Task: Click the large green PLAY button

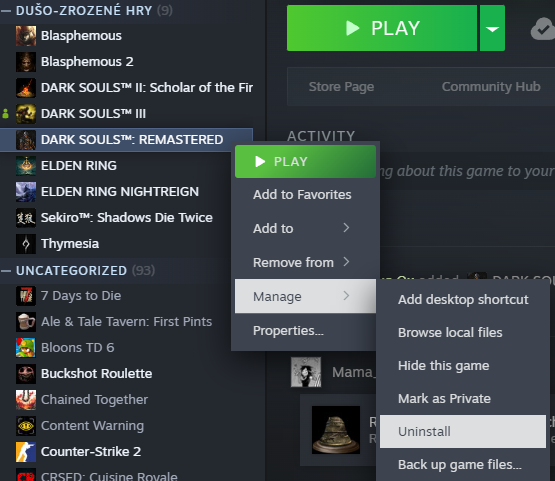Action: point(382,28)
